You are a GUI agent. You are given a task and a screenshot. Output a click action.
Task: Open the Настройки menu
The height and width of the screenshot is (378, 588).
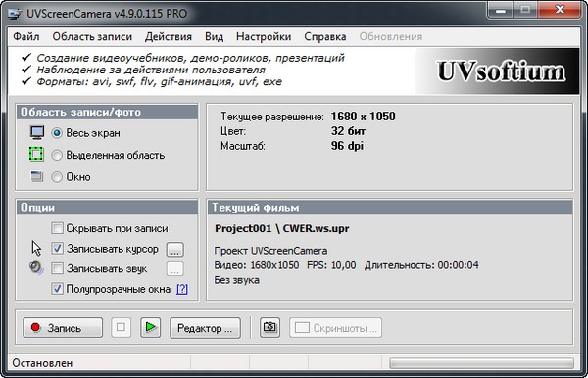pos(264,36)
